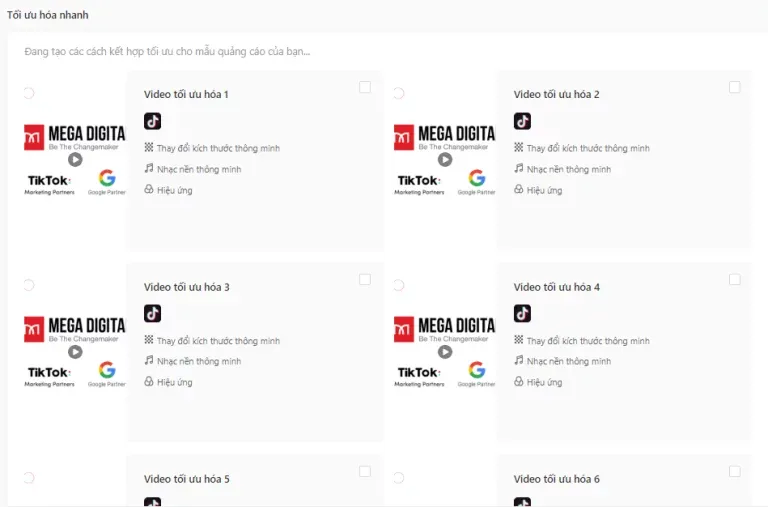The width and height of the screenshot is (768, 507).
Task: Check the Video tối ưu hóa 4 box
Action: point(735,280)
